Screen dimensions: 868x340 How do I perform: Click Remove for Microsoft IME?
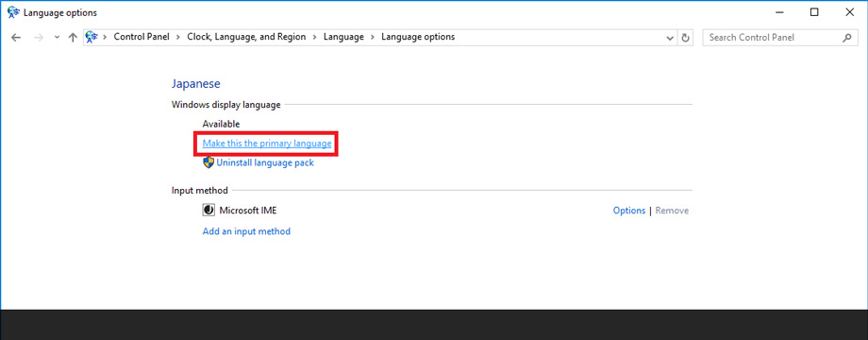(672, 211)
